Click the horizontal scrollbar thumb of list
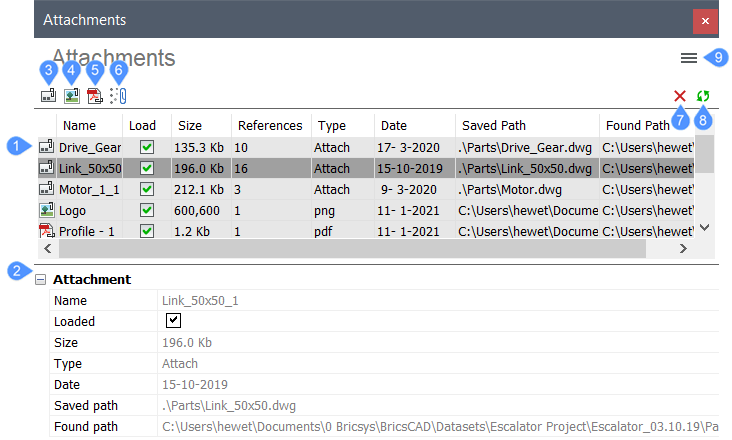 (352, 248)
